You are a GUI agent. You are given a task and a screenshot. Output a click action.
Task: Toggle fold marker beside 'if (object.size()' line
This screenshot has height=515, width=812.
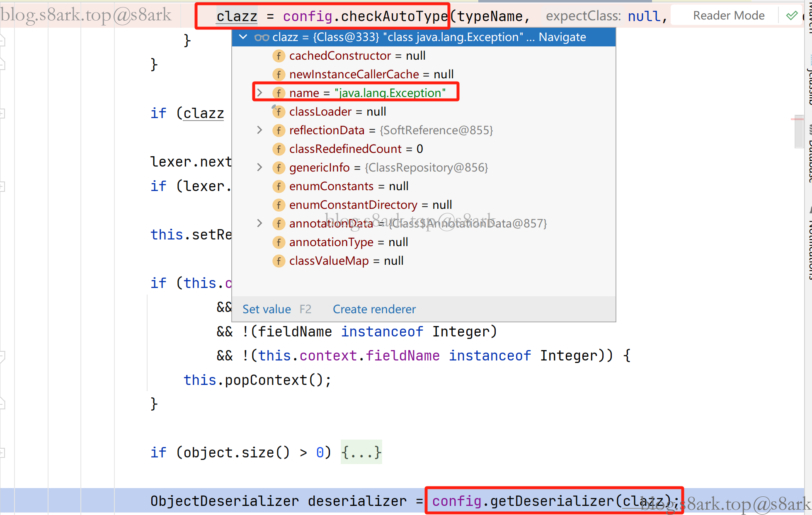[2, 452]
